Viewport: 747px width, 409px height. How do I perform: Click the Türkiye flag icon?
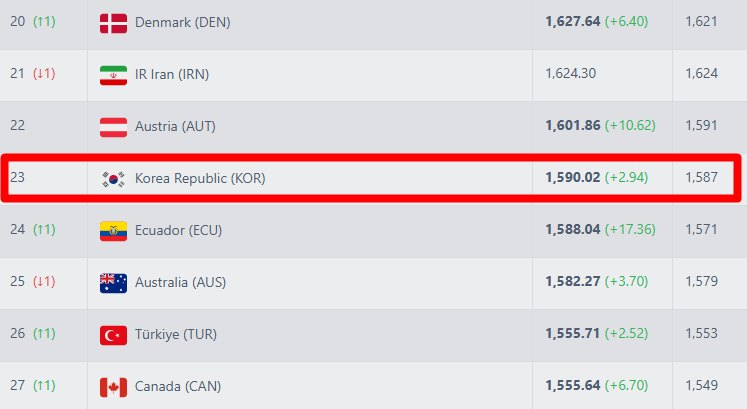pyautogui.click(x=113, y=334)
